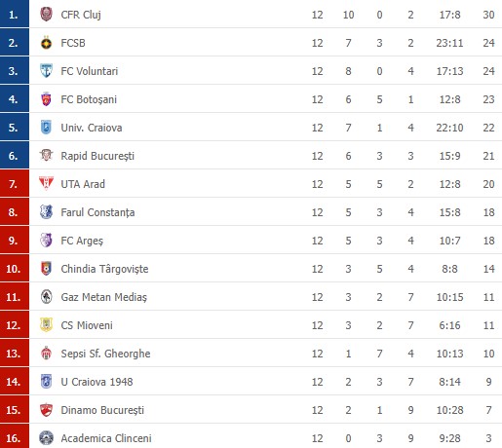Click FCSB's 23:11 goal difference
Image resolution: width=502 pixels, height=448 pixels.
pyautogui.click(x=449, y=43)
